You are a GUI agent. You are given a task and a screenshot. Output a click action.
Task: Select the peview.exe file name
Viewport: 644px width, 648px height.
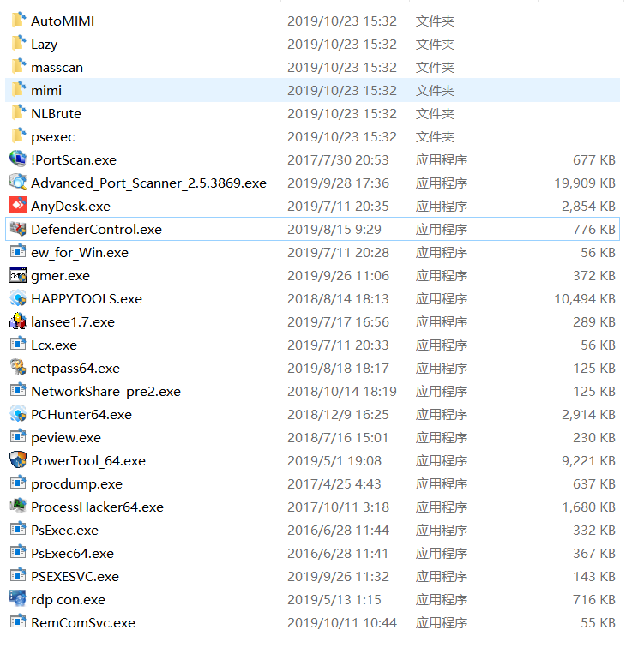(66, 438)
